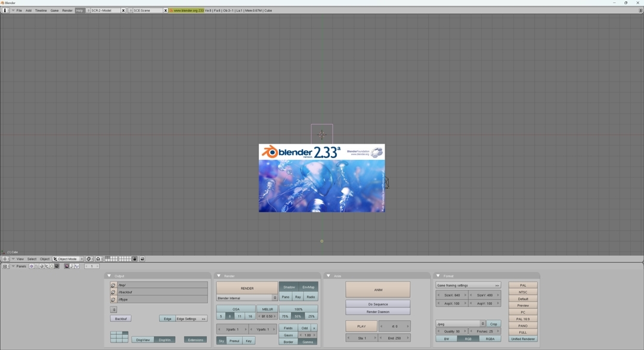Click the ANIM button
The height and width of the screenshot is (350, 644).
tap(378, 290)
